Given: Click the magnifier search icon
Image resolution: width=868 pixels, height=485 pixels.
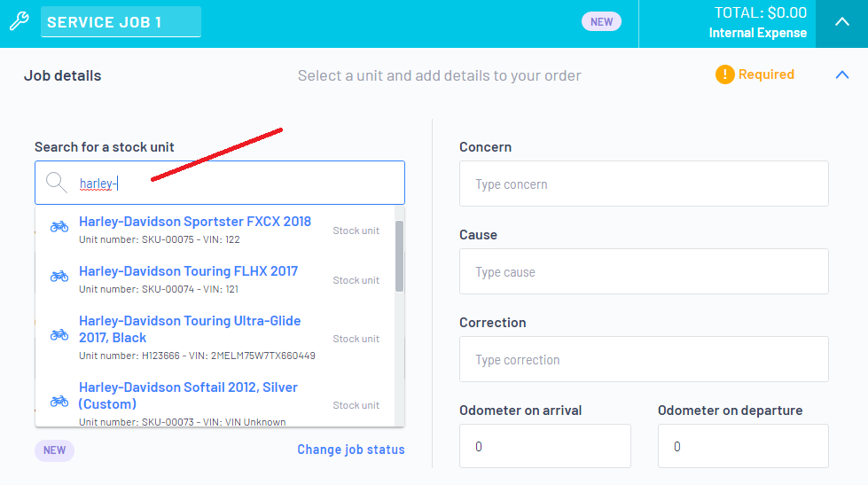Looking at the screenshot, I should [56, 182].
